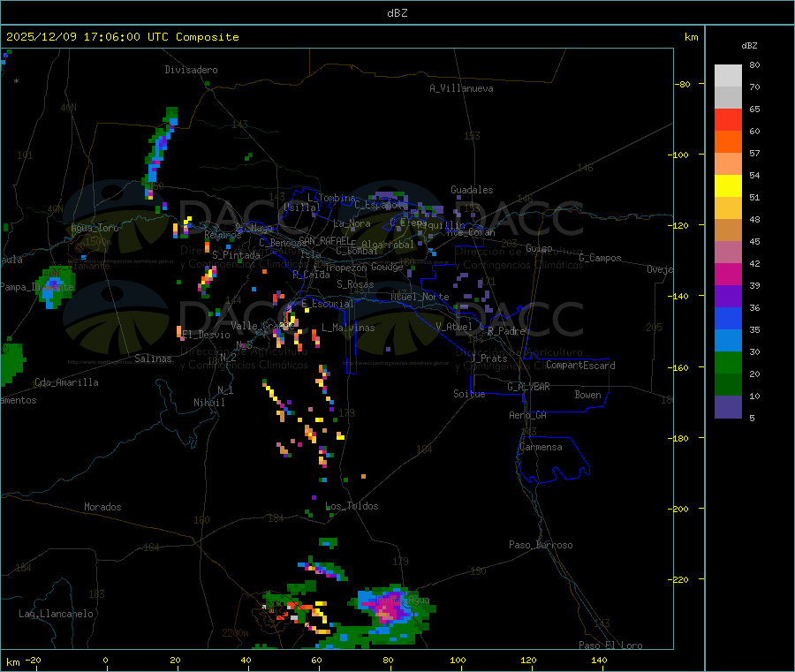Click the J_Prats location label
The height and width of the screenshot is (672, 795).
(488, 359)
